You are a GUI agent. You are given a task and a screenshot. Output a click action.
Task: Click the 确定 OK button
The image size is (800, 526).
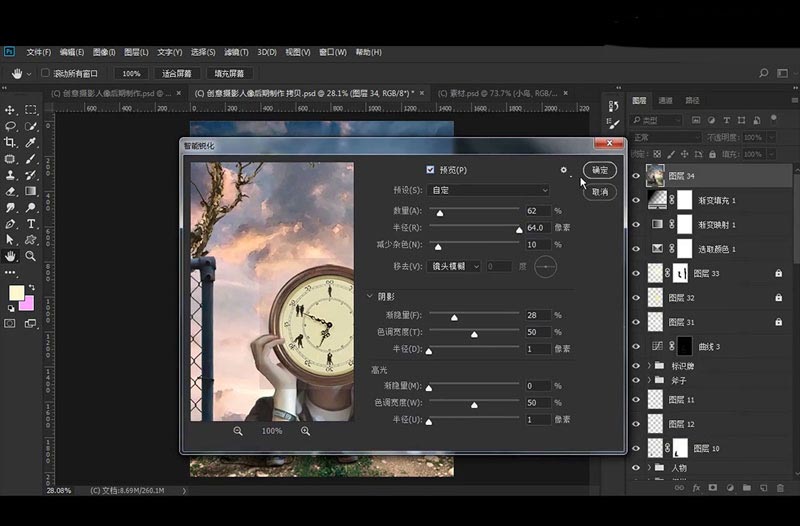coord(600,170)
